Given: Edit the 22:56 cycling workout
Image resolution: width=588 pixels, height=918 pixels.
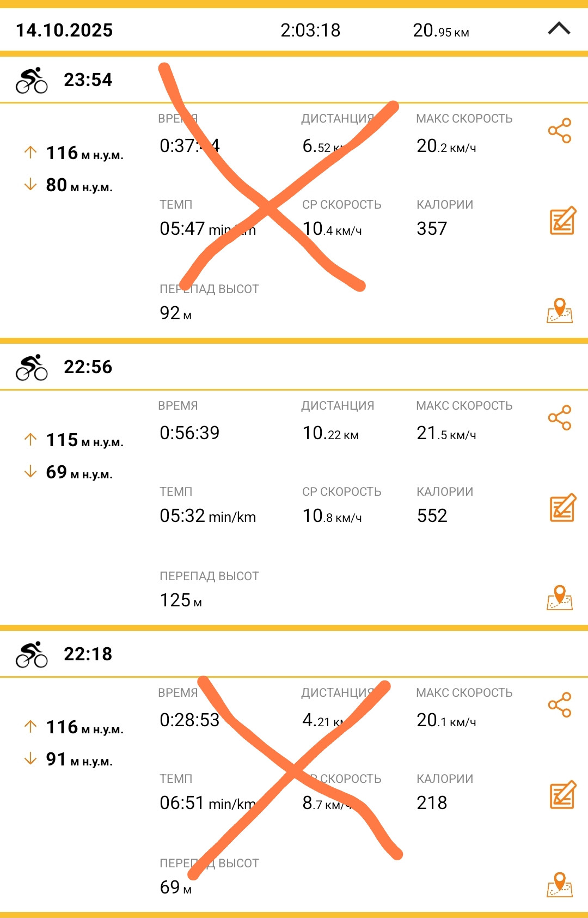Looking at the screenshot, I should pos(562,508).
